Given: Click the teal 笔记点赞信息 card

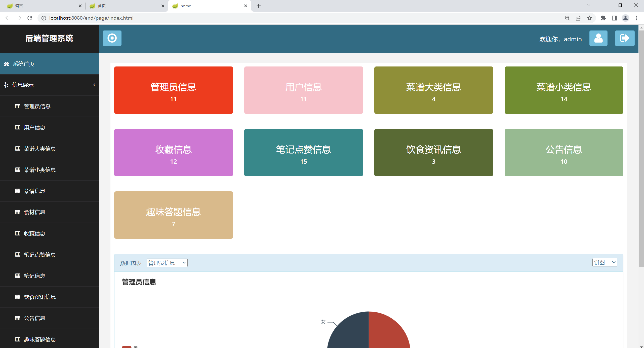Looking at the screenshot, I should (x=304, y=153).
